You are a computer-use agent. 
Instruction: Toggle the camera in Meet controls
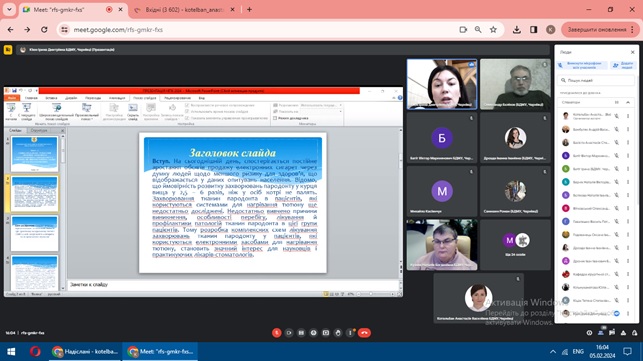click(289, 333)
